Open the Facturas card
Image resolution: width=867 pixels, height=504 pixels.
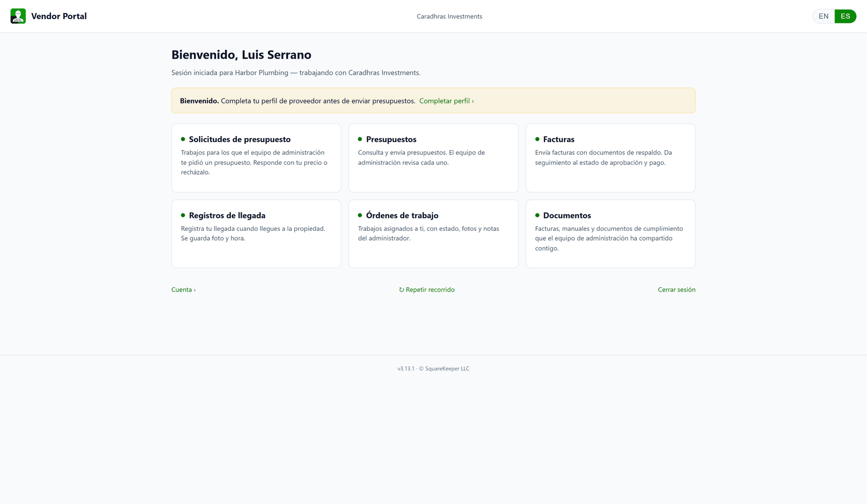[x=611, y=158]
